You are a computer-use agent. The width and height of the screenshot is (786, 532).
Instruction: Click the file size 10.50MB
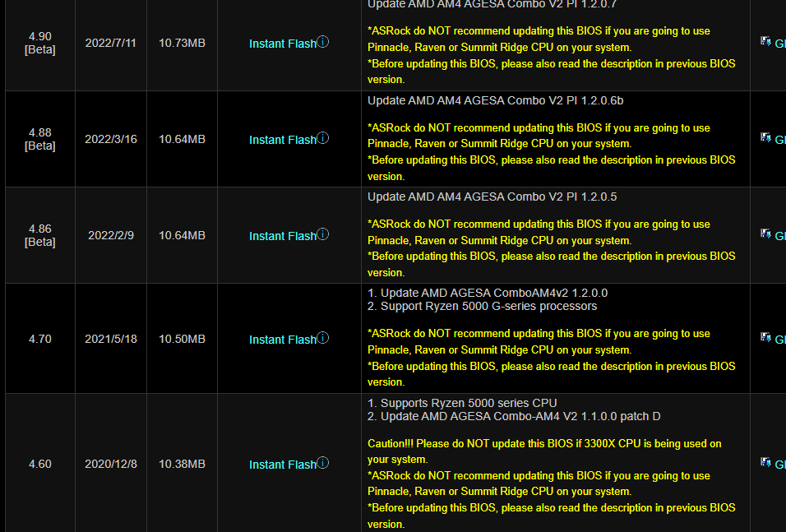click(x=182, y=339)
